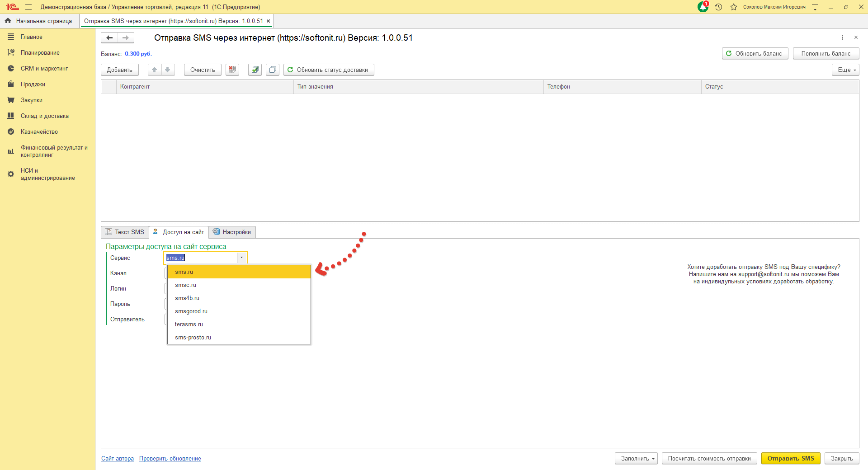Expand the Сервис combo box arrow
The width and height of the screenshot is (868, 470).
(242, 258)
